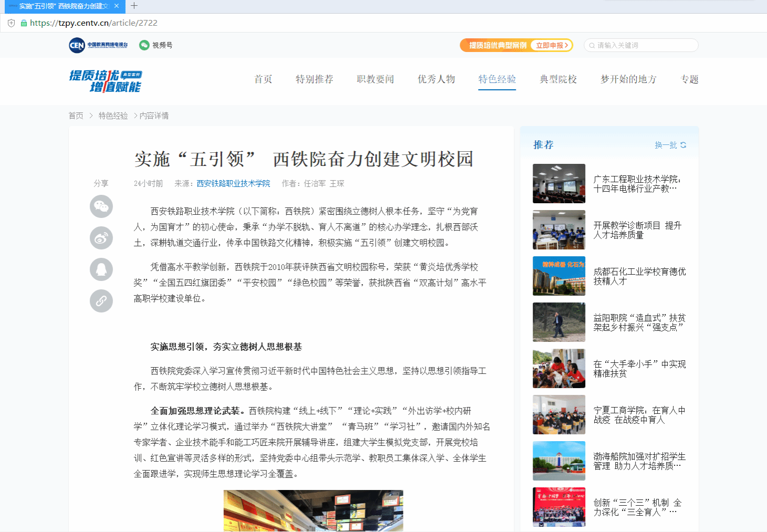
Task: Open the 典型院校 navigation item
Action: point(558,79)
